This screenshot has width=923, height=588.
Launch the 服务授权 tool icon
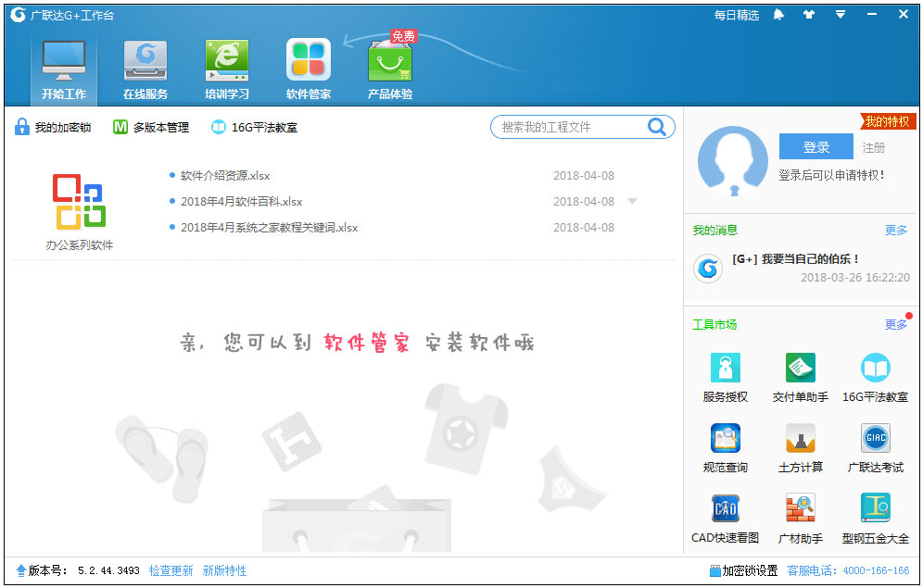(x=725, y=369)
